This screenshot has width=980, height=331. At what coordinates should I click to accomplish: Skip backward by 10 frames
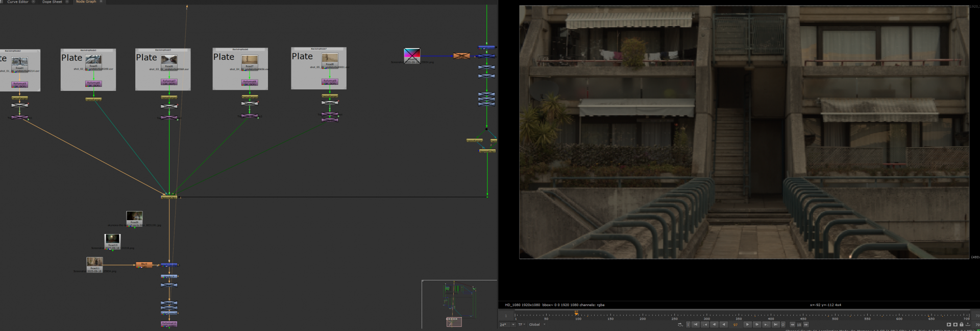tap(792, 324)
